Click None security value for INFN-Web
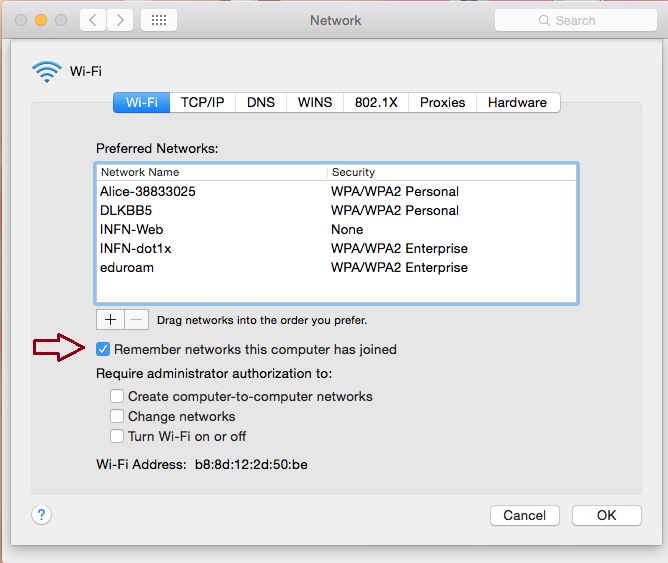 pos(347,230)
